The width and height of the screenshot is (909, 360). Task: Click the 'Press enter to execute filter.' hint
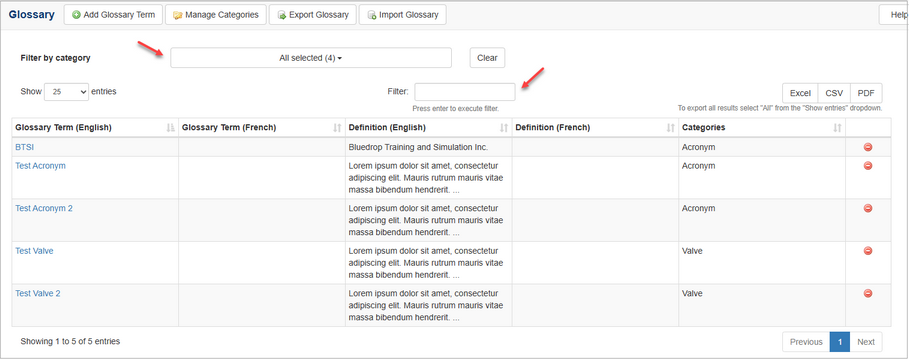[x=456, y=108]
